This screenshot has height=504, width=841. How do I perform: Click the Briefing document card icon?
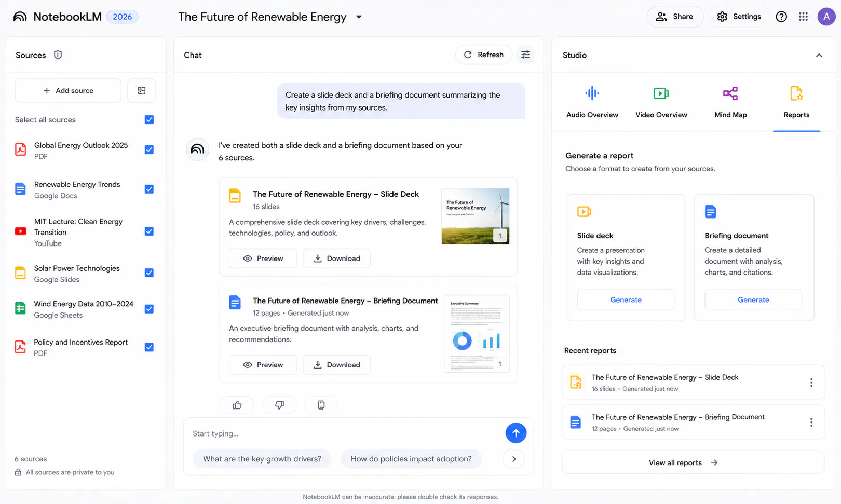click(x=711, y=212)
